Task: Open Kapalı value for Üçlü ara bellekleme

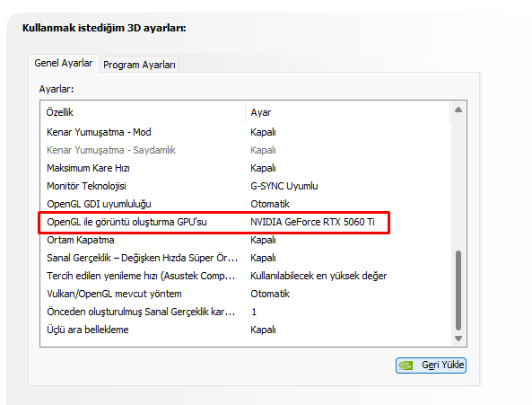Action: coord(263,330)
